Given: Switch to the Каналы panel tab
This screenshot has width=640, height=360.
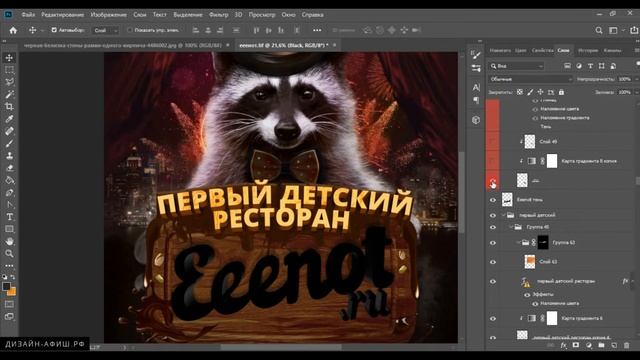Looking at the screenshot, I should [612, 51].
